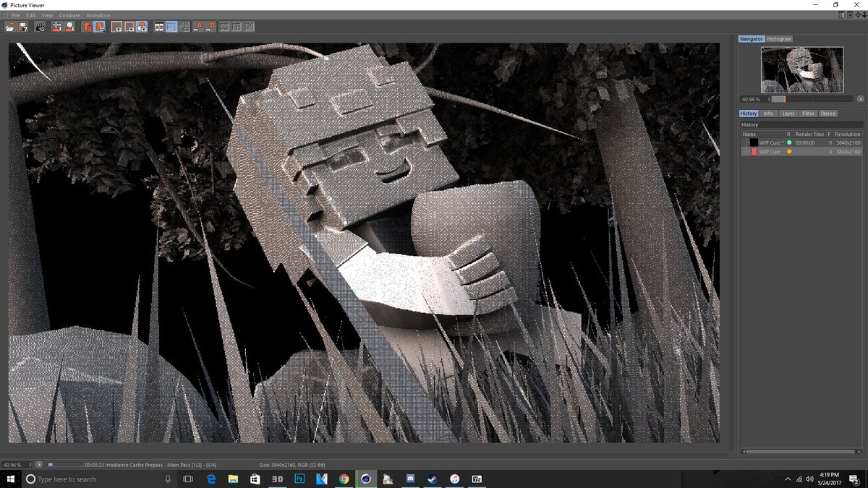The image size is (868, 488).
Task: Click the Navigator zoom percentage field
Action: point(752,99)
